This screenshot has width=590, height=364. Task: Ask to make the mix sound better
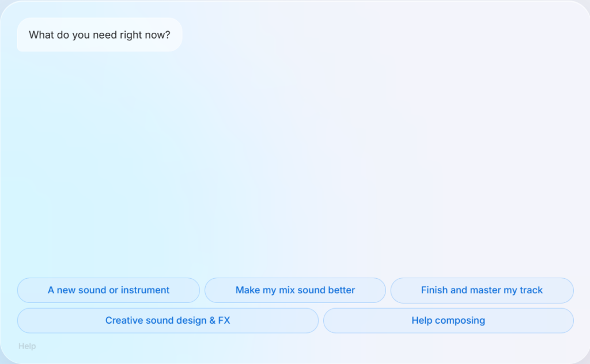pos(295,290)
